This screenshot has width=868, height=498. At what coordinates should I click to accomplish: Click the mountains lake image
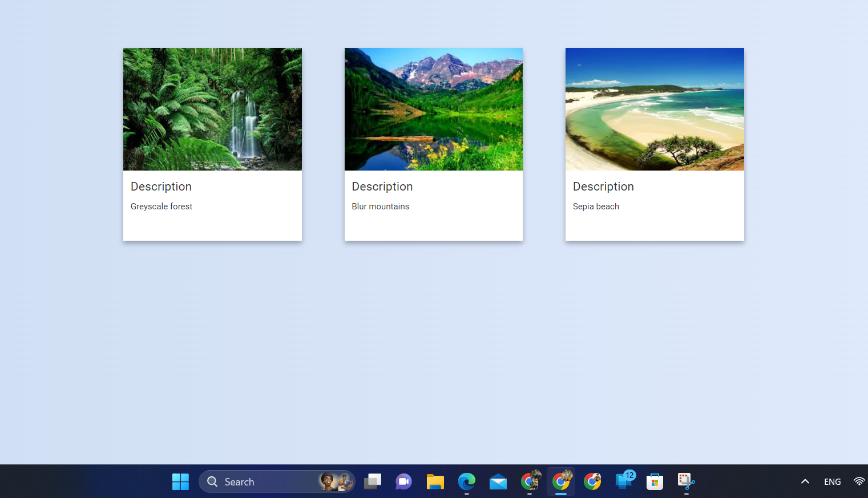433,109
